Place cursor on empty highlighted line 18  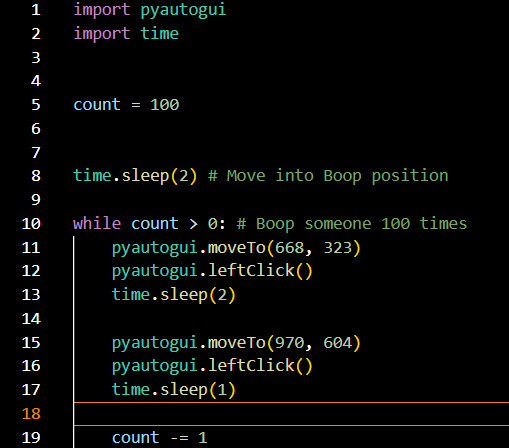point(291,414)
